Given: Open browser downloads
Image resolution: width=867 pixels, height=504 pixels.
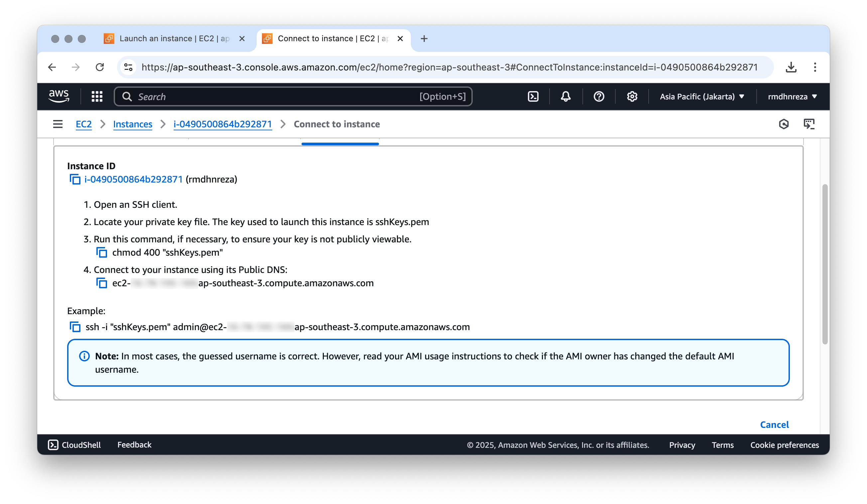Looking at the screenshot, I should point(791,67).
